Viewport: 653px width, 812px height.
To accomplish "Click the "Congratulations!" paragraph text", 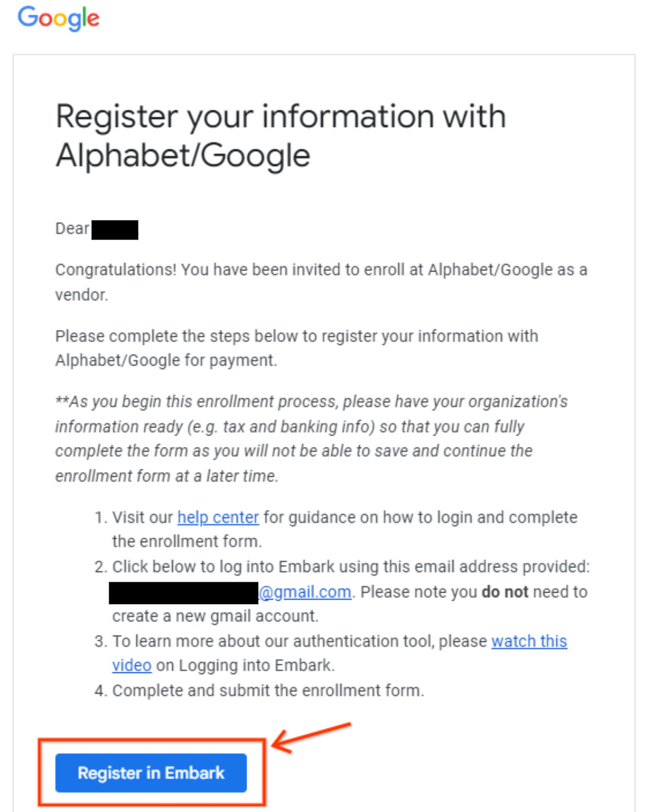I will [x=321, y=282].
